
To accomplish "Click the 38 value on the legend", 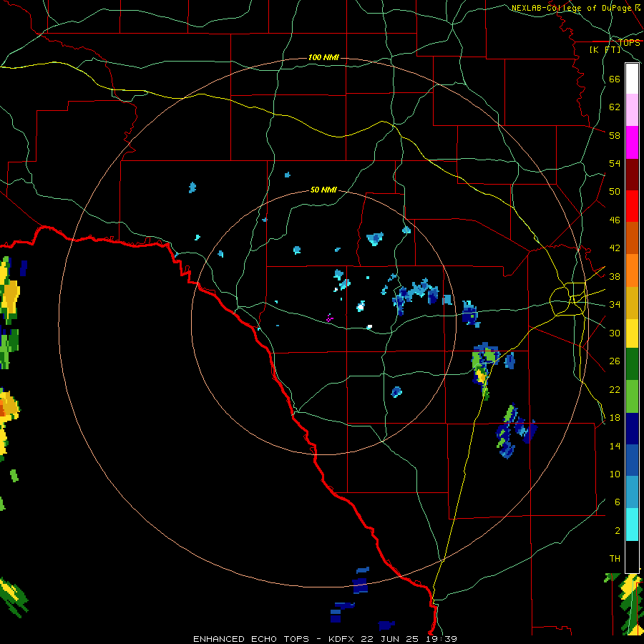I will click(x=615, y=276).
